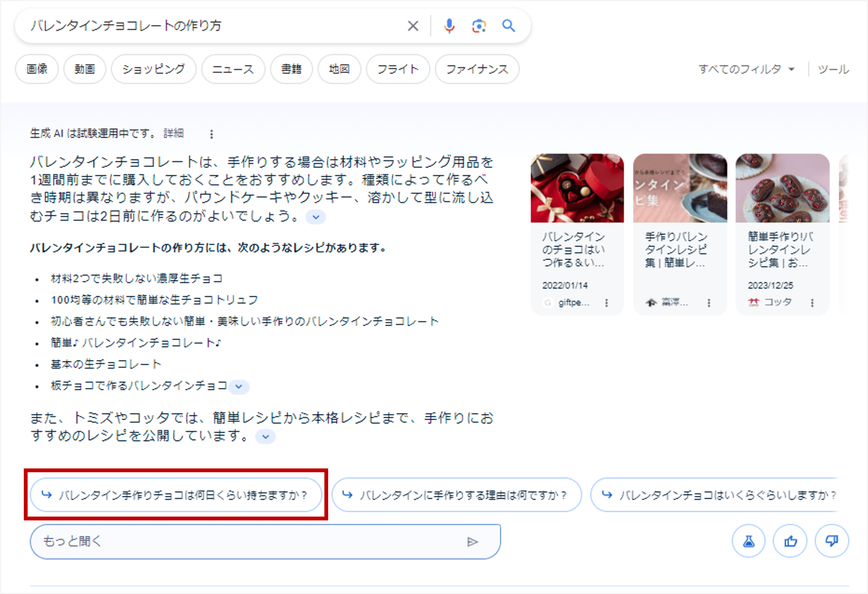Start voice search with the microphone icon
The height and width of the screenshot is (594, 868).
point(449,25)
